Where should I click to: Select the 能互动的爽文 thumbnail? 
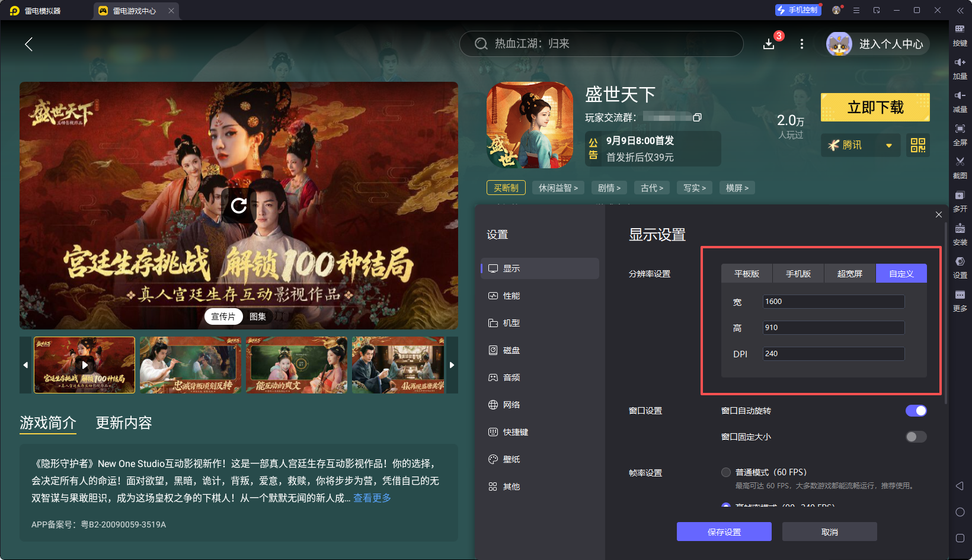pyautogui.click(x=297, y=365)
